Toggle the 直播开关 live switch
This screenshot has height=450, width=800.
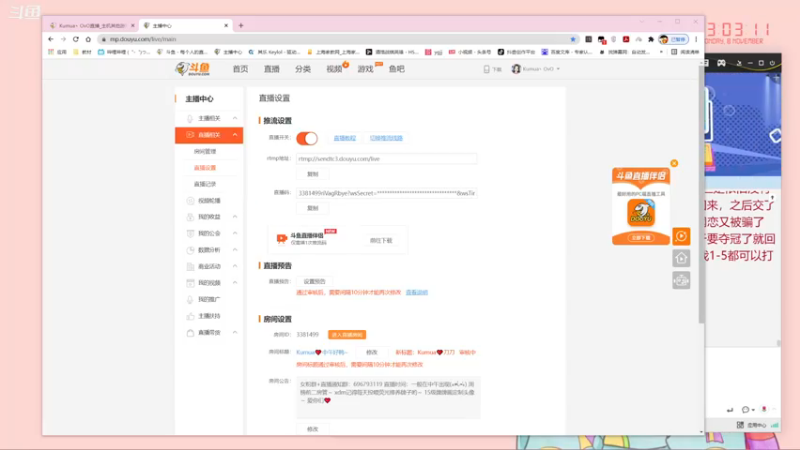pyautogui.click(x=307, y=138)
